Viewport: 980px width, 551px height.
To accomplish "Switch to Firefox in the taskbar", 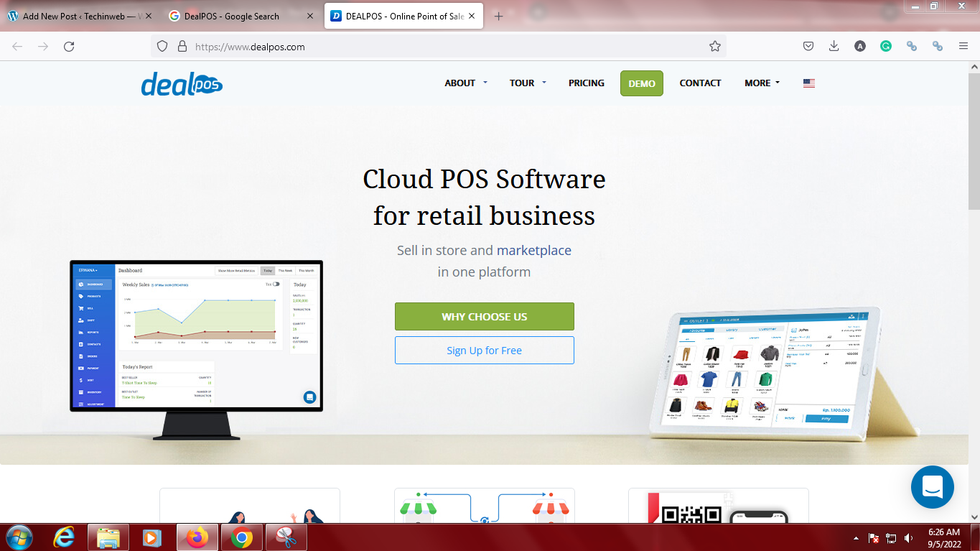I will pos(197,537).
